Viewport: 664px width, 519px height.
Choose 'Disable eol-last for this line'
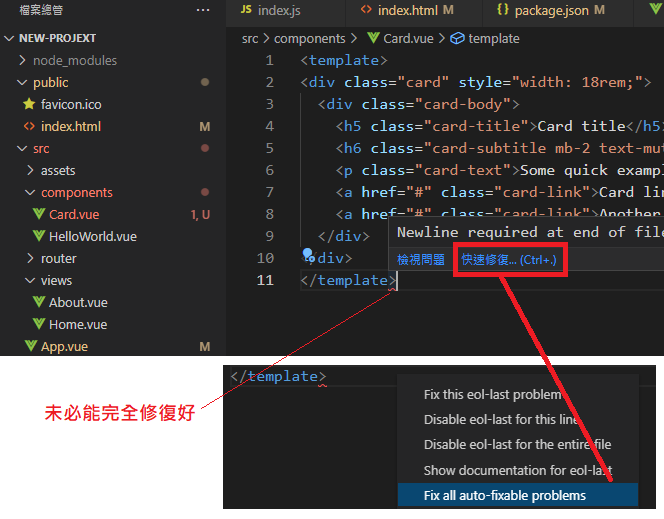click(x=517, y=420)
